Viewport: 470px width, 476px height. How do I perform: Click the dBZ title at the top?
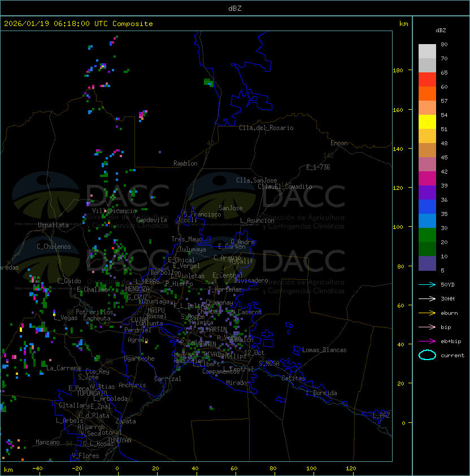pos(235,8)
